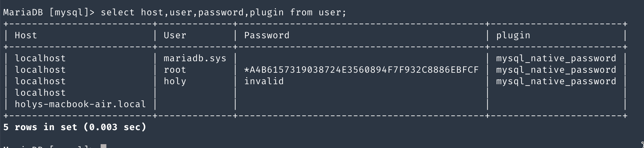Click mysql_native_password in the holy row
This screenshot has height=148, width=644.
pyautogui.click(x=556, y=81)
